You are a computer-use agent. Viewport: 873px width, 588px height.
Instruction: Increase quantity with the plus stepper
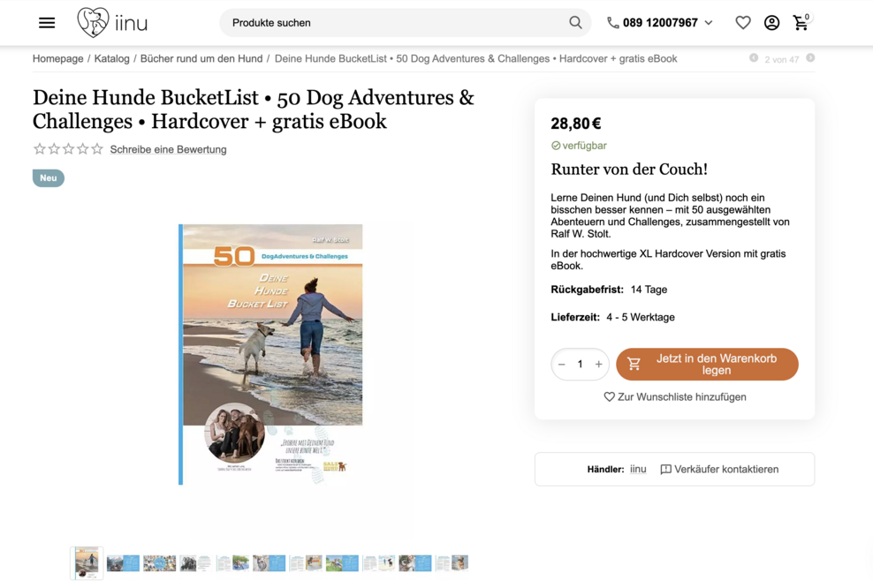[x=598, y=364]
